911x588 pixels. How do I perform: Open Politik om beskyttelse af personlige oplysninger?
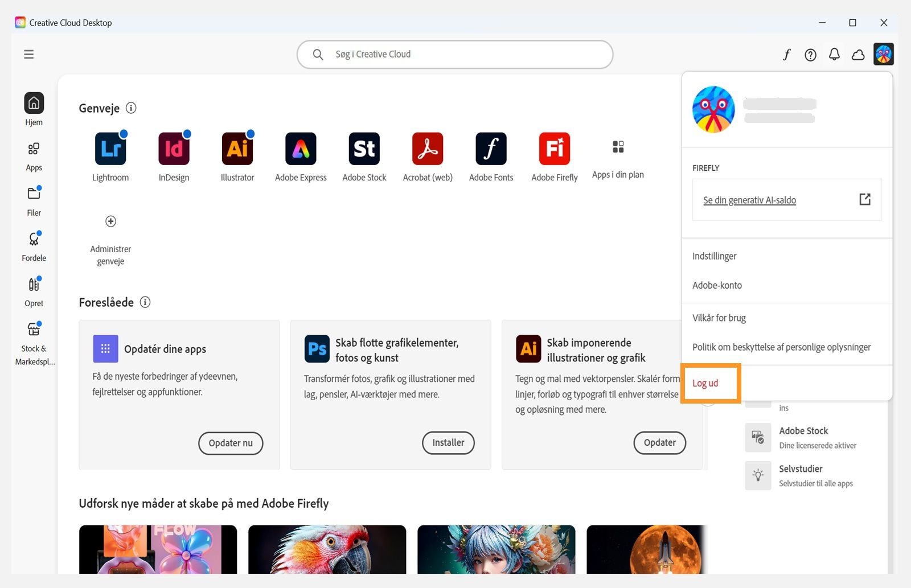(x=781, y=347)
